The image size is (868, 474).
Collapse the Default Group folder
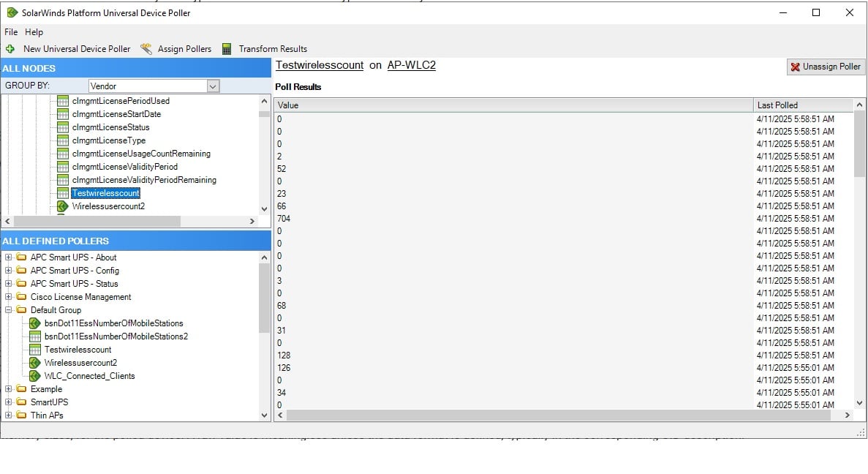coord(8,310)
